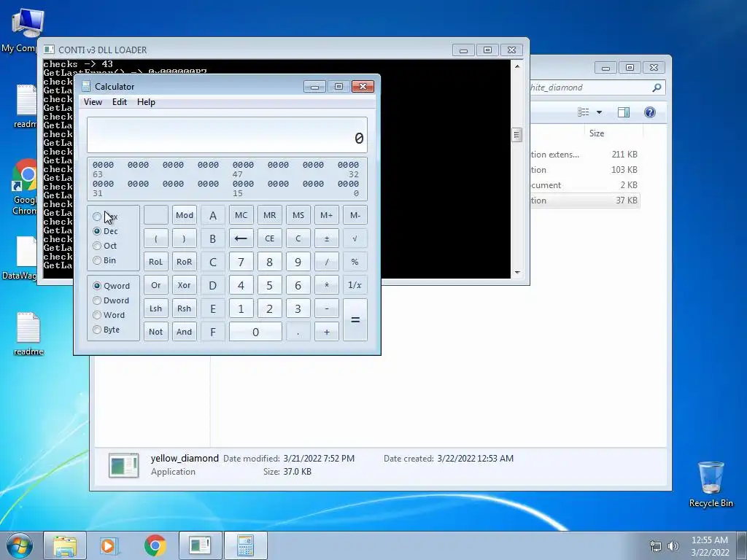Click the C clear button
747x560 pixels.
pyautogui.click(x=298, y=238)
